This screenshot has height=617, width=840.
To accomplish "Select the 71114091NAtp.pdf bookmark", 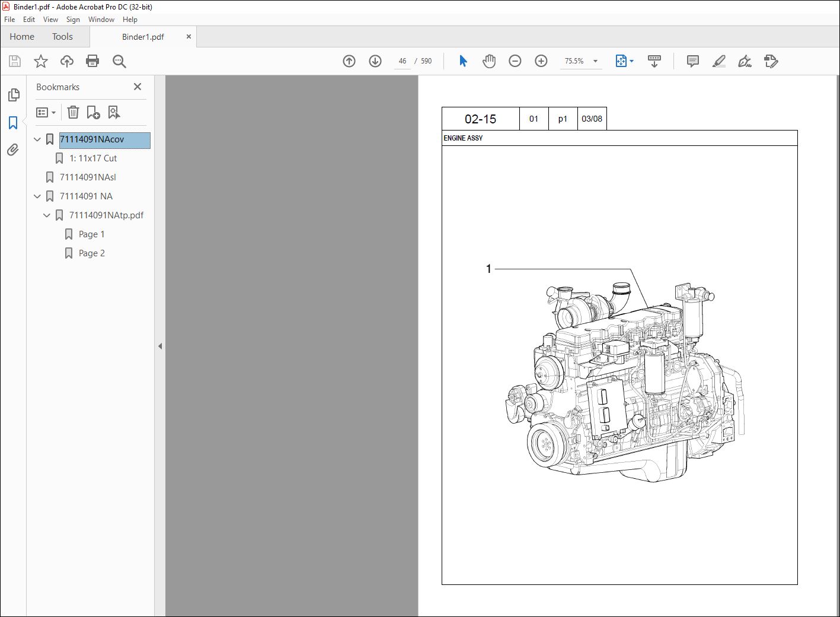I will (x=106, y=215).
